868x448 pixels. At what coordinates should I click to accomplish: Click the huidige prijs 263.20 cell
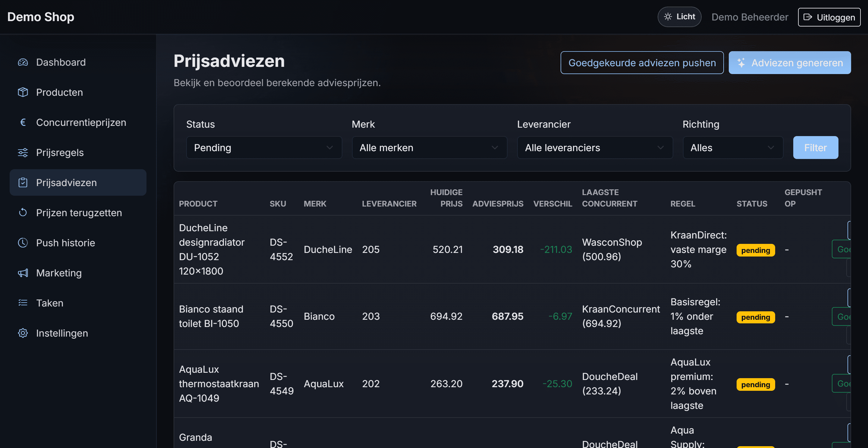(446, 384)
